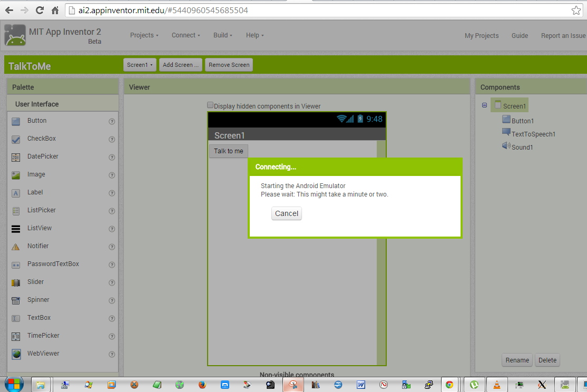The height and width of the screenshot is (392, 587).
Task: Click Add Screen button
Action: click(x=180, y=65)
